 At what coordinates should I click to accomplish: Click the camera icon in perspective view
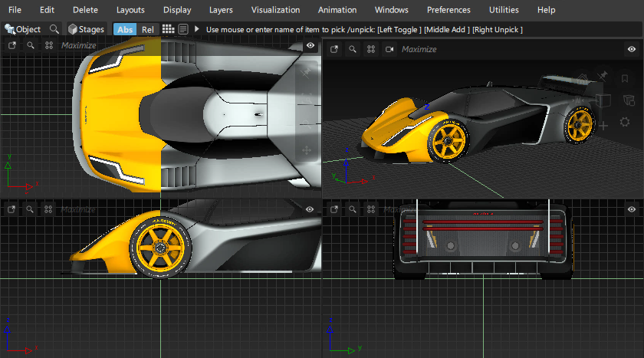(389, 49)
